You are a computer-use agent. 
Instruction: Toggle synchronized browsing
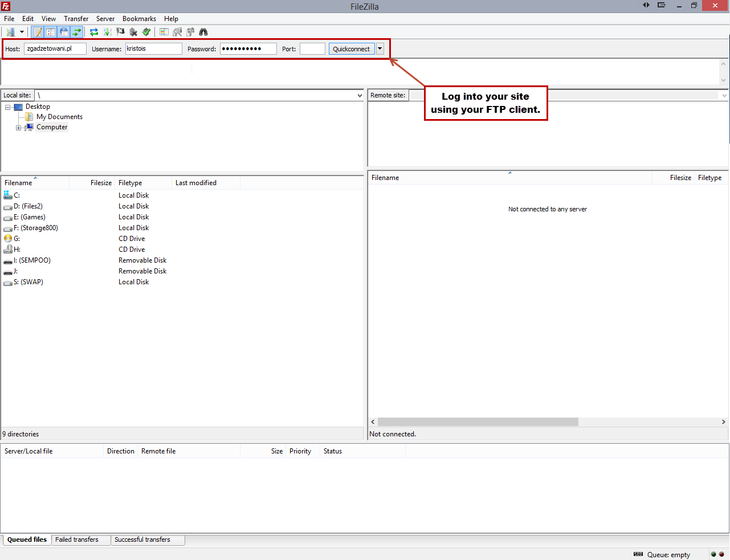click(190, 32)
